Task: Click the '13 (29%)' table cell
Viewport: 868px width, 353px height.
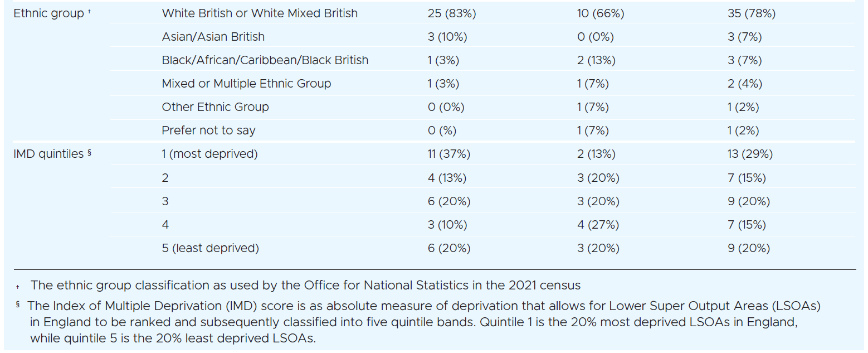Action: (x=750, y=154)
